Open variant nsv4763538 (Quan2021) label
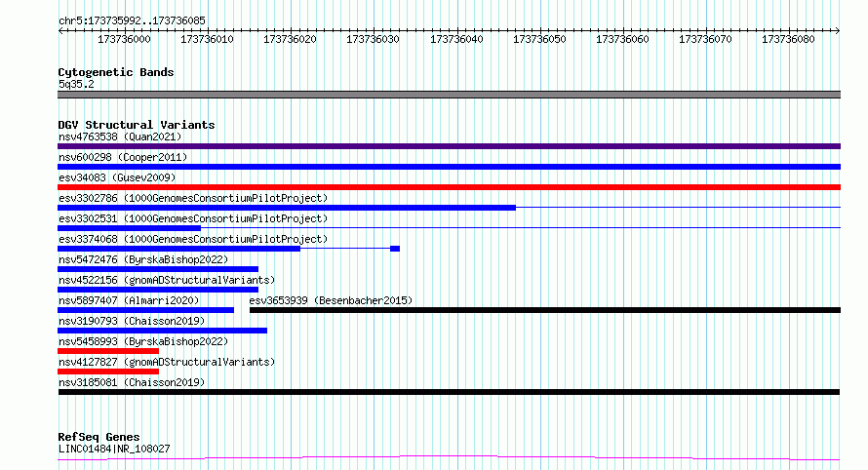 (120, 137)
